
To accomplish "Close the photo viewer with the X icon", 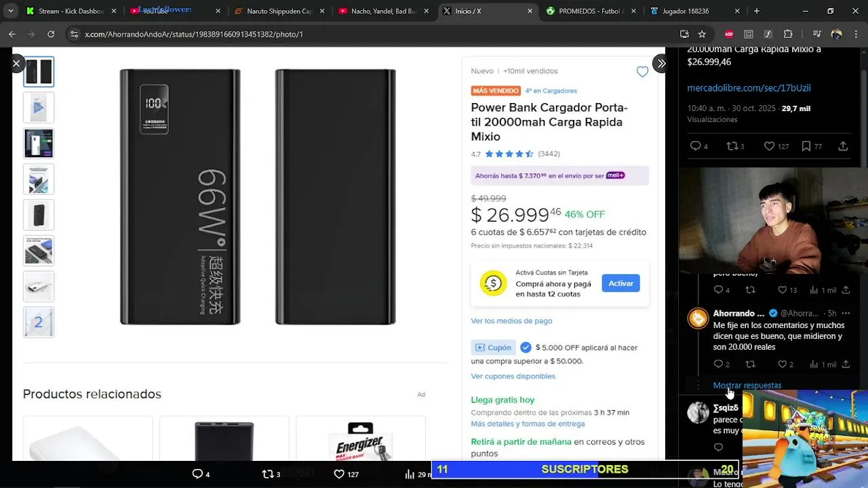I will (16, 64).
